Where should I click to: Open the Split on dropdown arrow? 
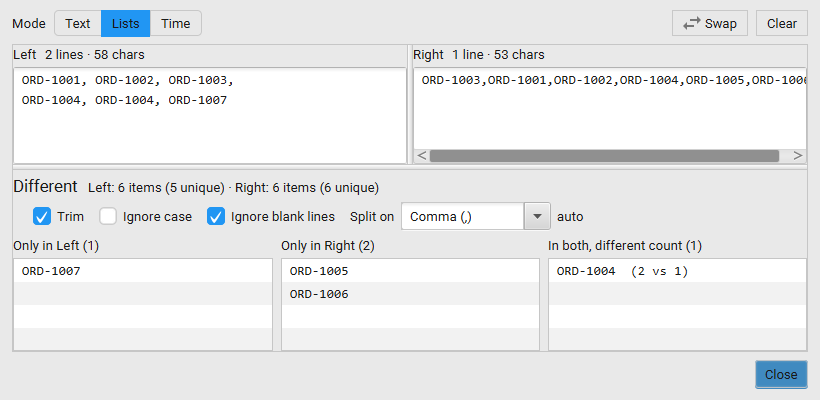pos(537,216)
